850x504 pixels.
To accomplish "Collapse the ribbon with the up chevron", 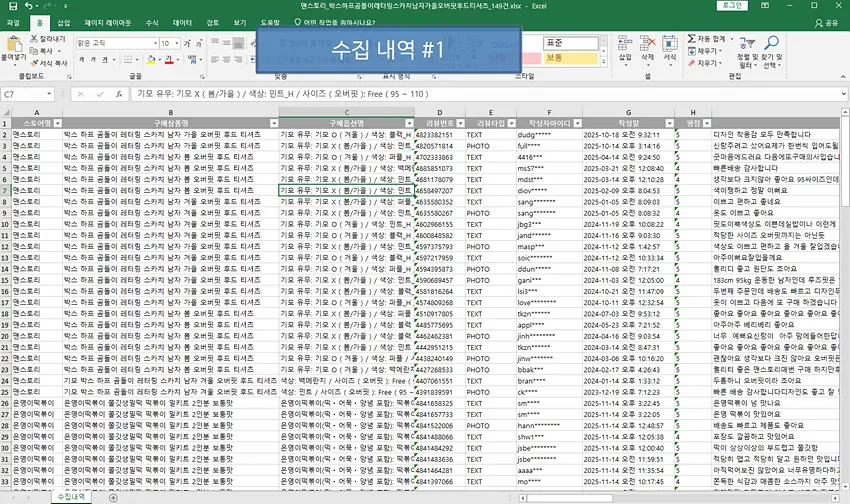I will [x=843, y=77].
